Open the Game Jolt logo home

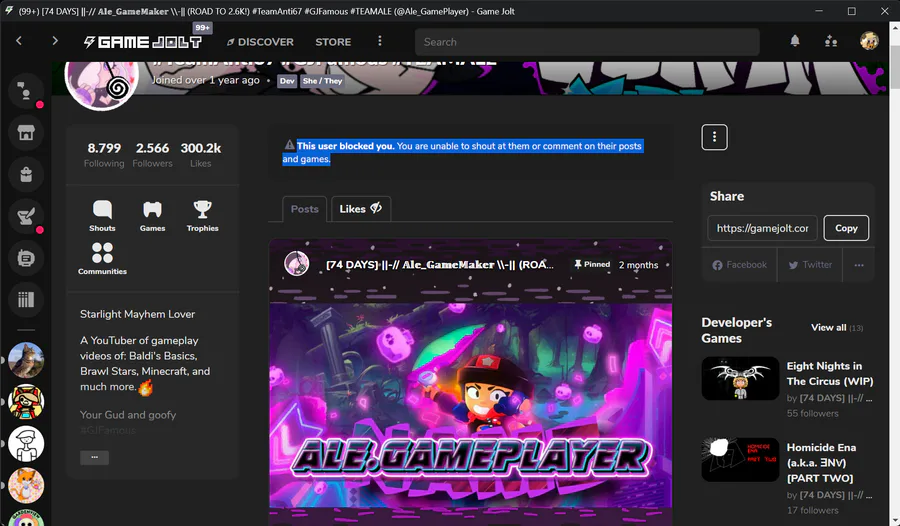[x=142, y=42]
